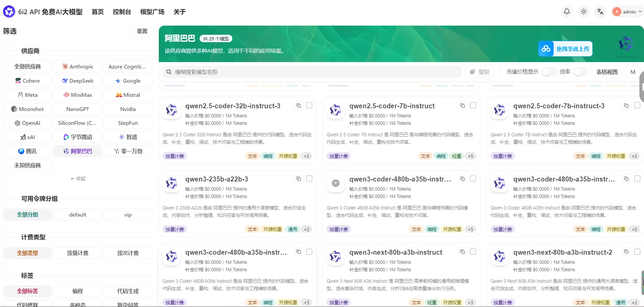Filter by 编程 tag in sidebar

[x=78, y=291]
